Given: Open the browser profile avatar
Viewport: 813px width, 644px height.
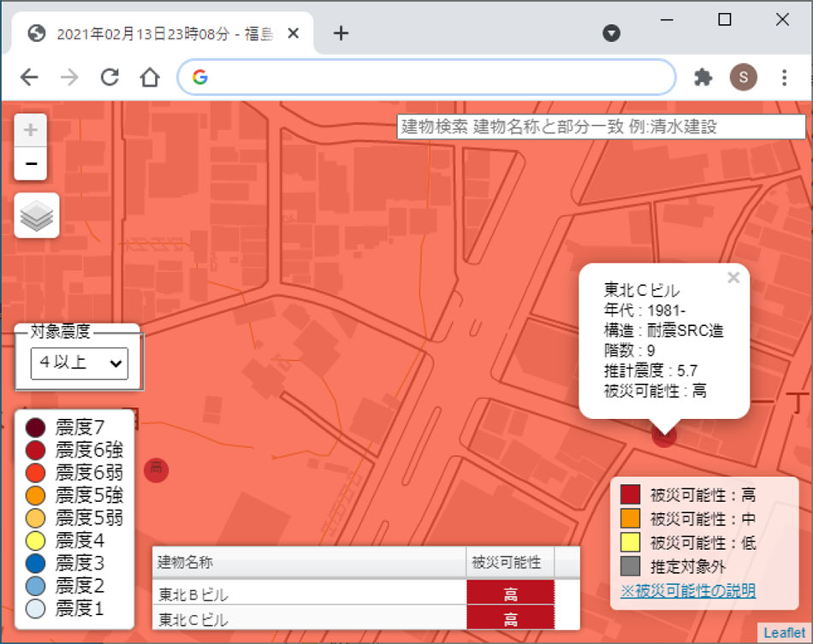Looking at the screenshot, I should click(744, 77).
